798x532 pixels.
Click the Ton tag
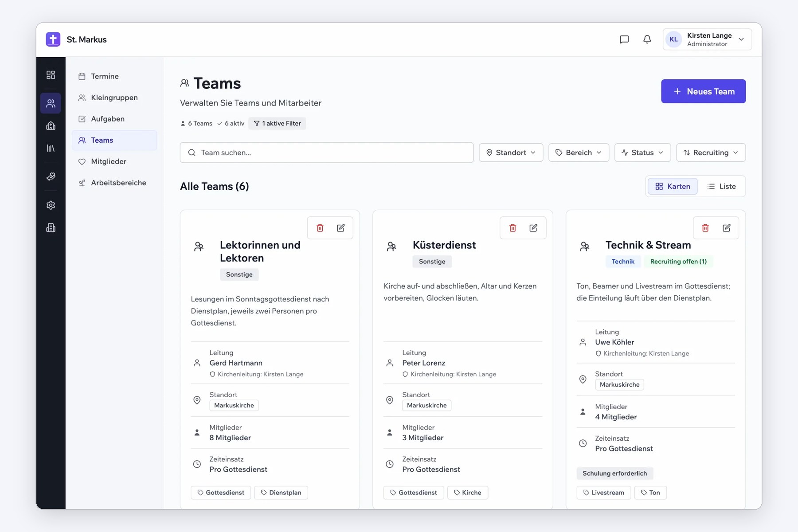[x=650, y=493]
